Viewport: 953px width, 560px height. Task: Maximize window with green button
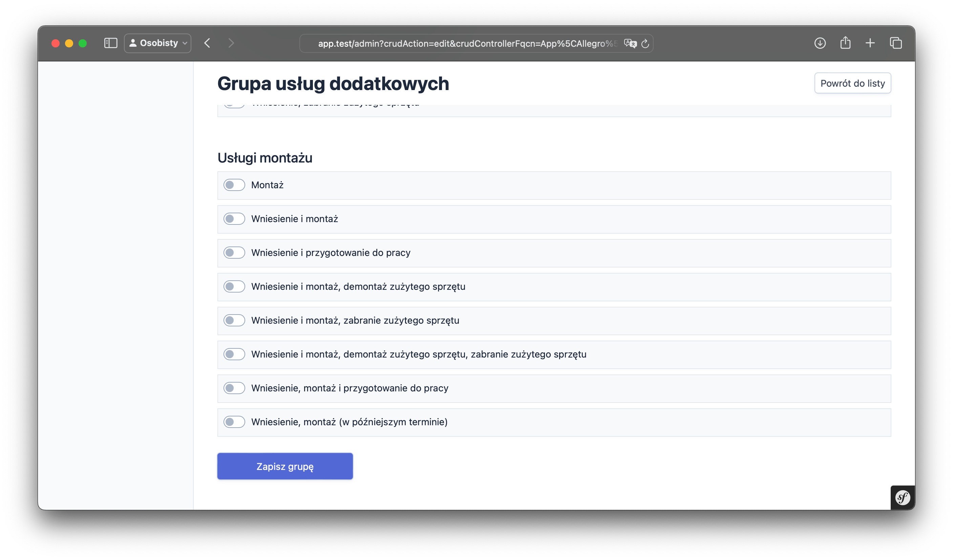(83, 43)
